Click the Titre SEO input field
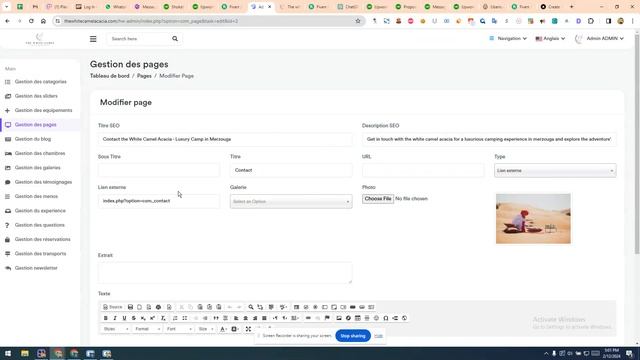 click(x=225, y=139)
